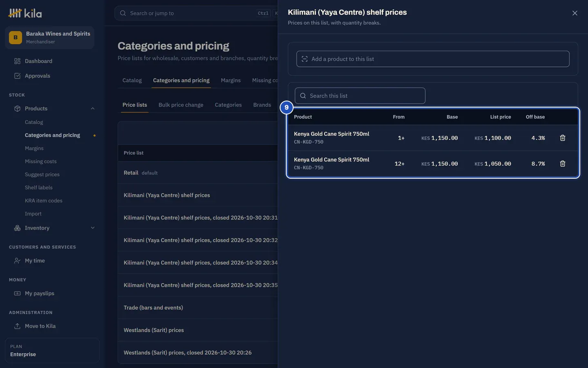Switch to the Margins tab

pyautogui.click(x=231, y=80)
